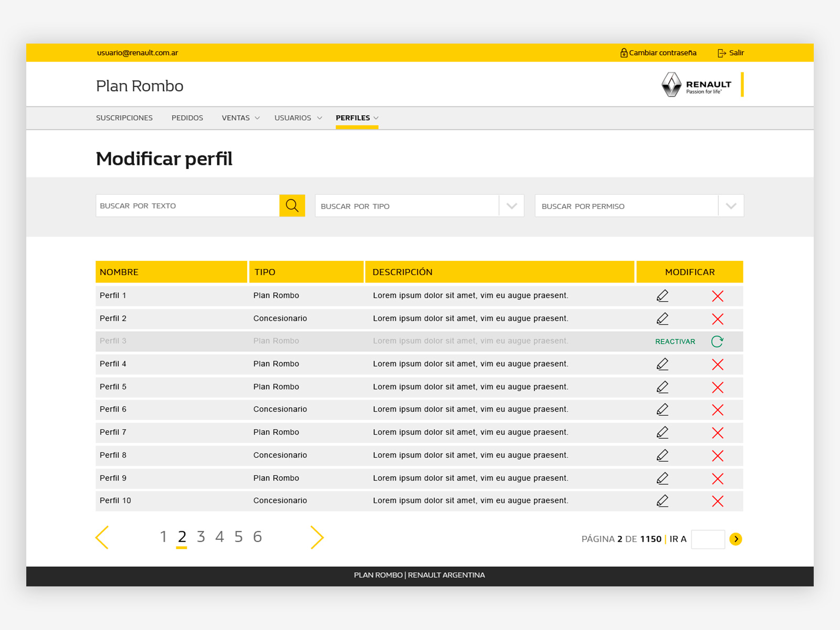Click the Cambiar contraseña link
The width and height of the screenshot is (840, 630).
663,53
